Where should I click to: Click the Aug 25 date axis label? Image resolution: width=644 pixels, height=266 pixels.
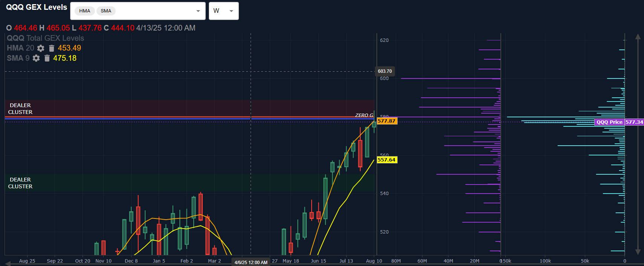[27, 261]
